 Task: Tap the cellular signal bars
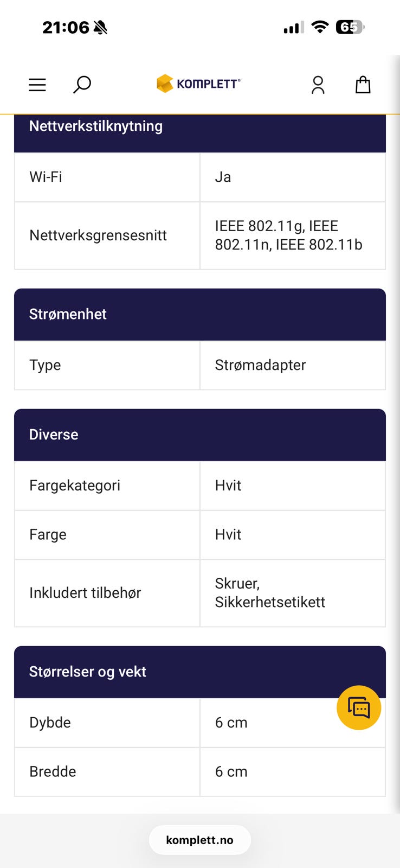pos(293,28)
